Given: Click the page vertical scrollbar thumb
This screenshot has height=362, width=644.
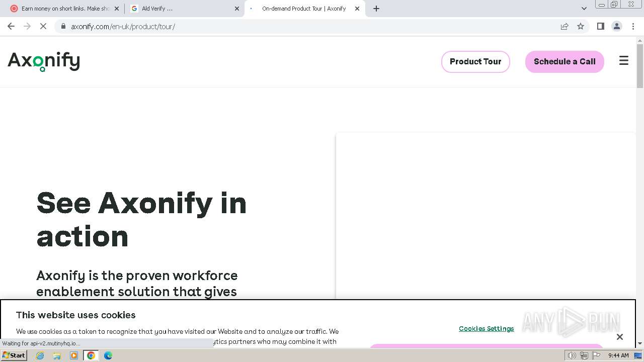Looking at the screenshot, I should tap(640, 66).
